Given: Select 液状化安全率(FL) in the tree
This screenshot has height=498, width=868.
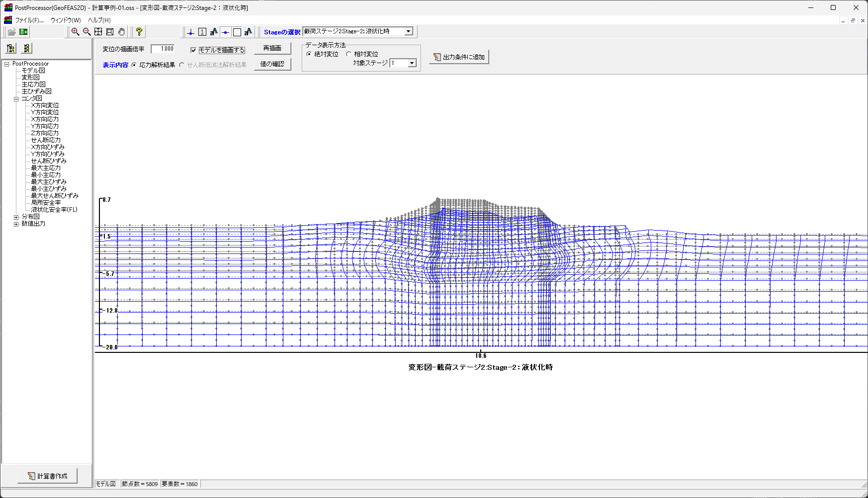Looking at the screenshot, I should pos(54,210).
